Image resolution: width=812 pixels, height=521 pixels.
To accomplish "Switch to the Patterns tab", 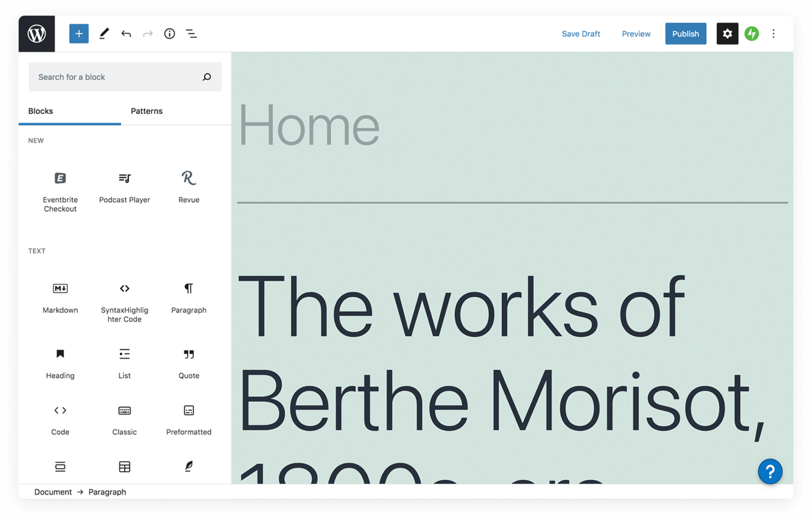I will pos(146,111).
